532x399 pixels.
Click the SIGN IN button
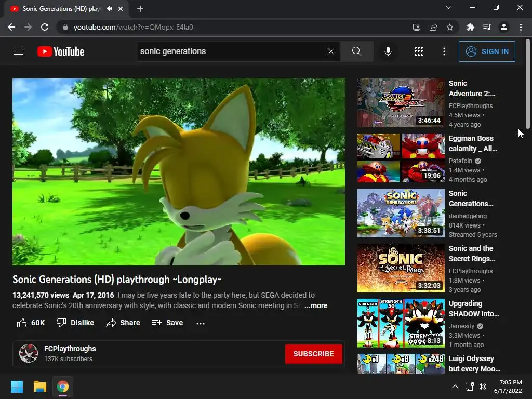pos(487,51)
